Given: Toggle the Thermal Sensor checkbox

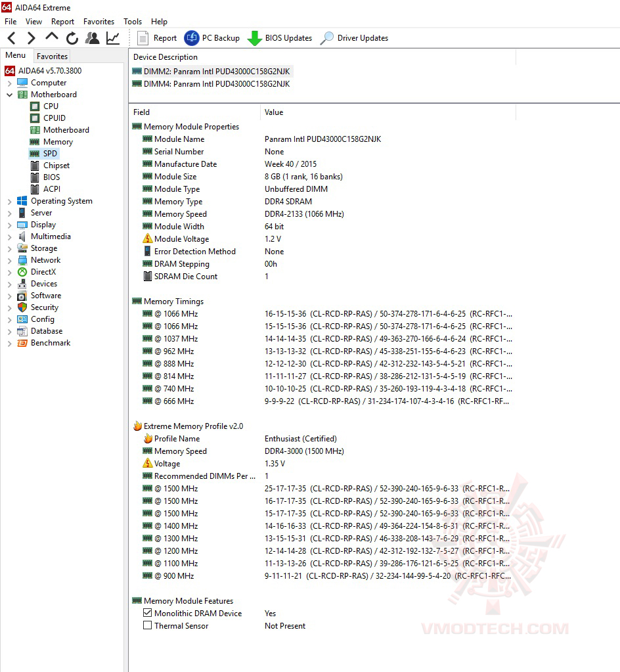Looking at the screenshot, I should click(147, 625).
